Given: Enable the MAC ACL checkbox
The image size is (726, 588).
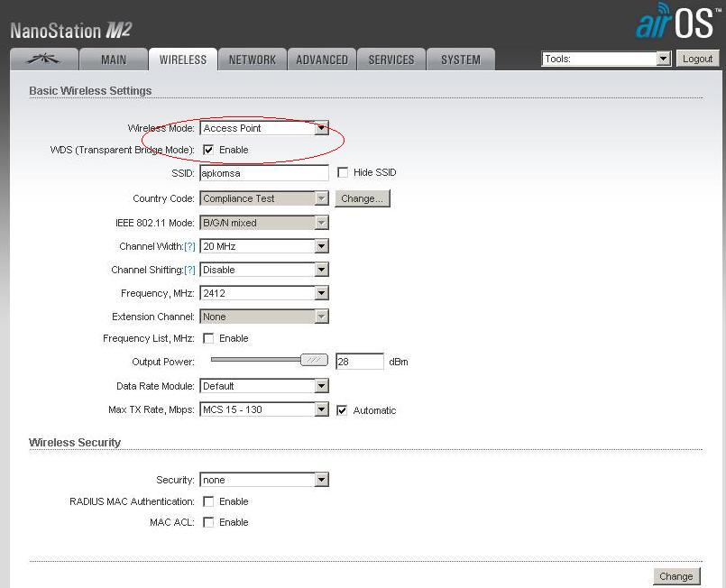Looking at the screenshot, I should tap(208, 522).
